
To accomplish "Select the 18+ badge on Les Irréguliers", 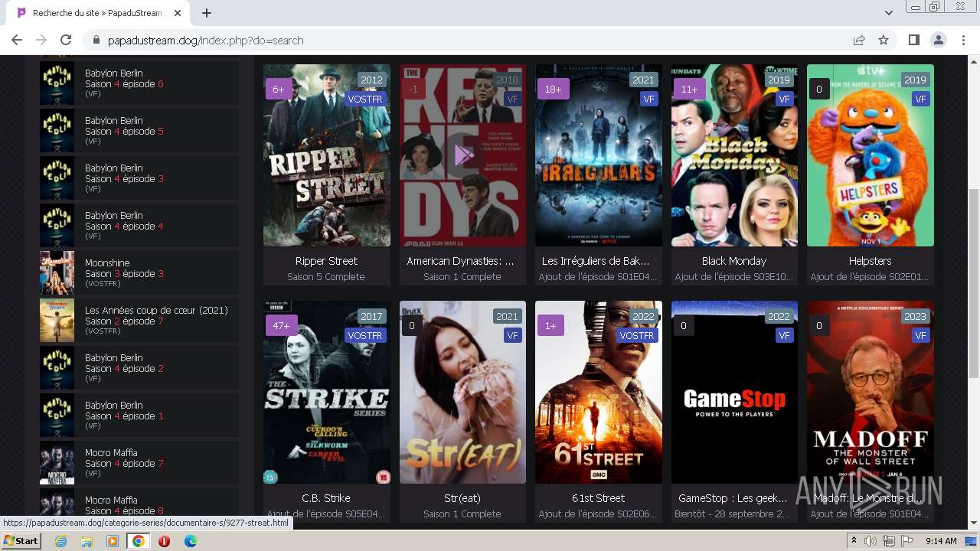I will pyautogui.click(x=553, y=89).
